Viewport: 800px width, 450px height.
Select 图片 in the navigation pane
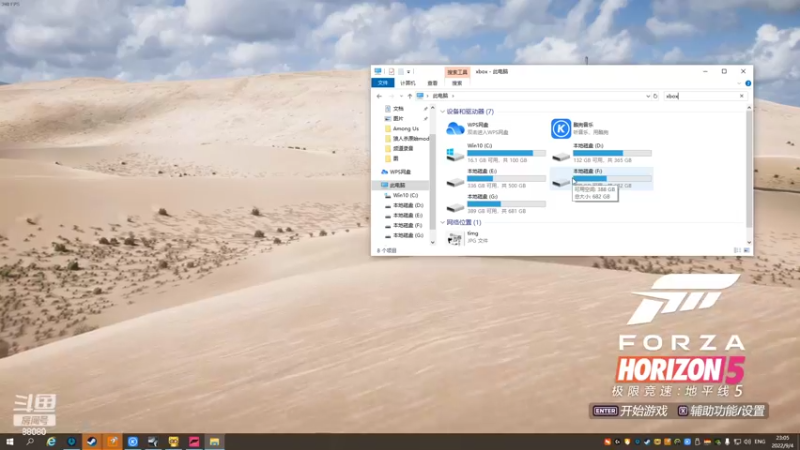click(x=398, y=118)
